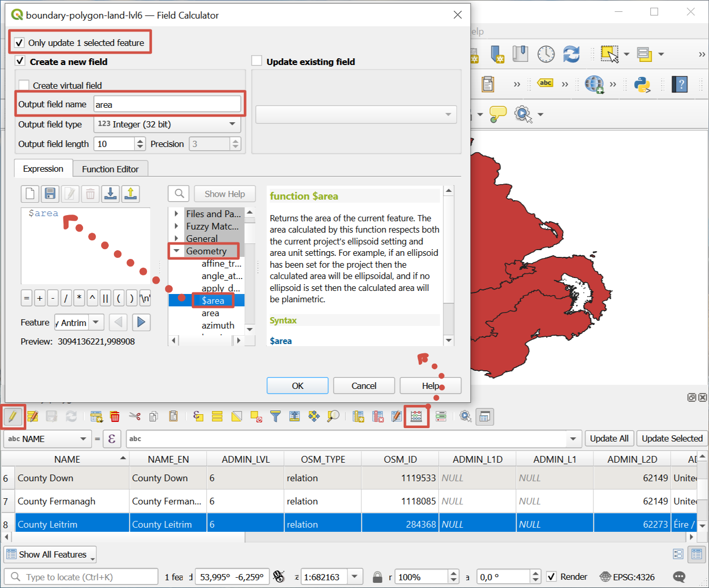
Task: Increase Output field length with the stepper
Action: [139, 141]
